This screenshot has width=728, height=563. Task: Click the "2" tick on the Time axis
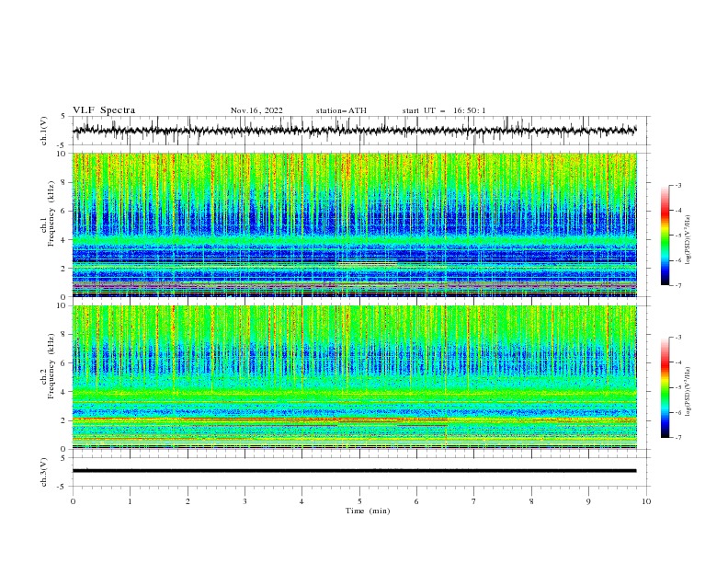(188, 501)
